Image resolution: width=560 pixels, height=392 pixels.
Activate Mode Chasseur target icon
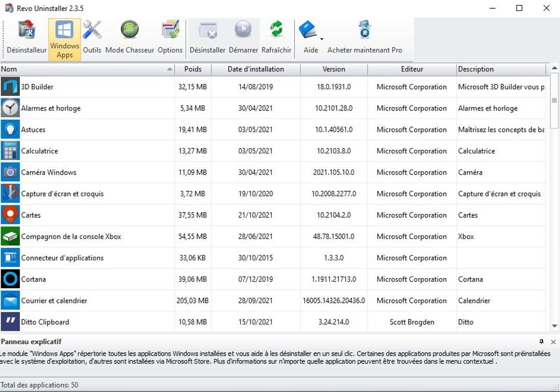point(130,38)
